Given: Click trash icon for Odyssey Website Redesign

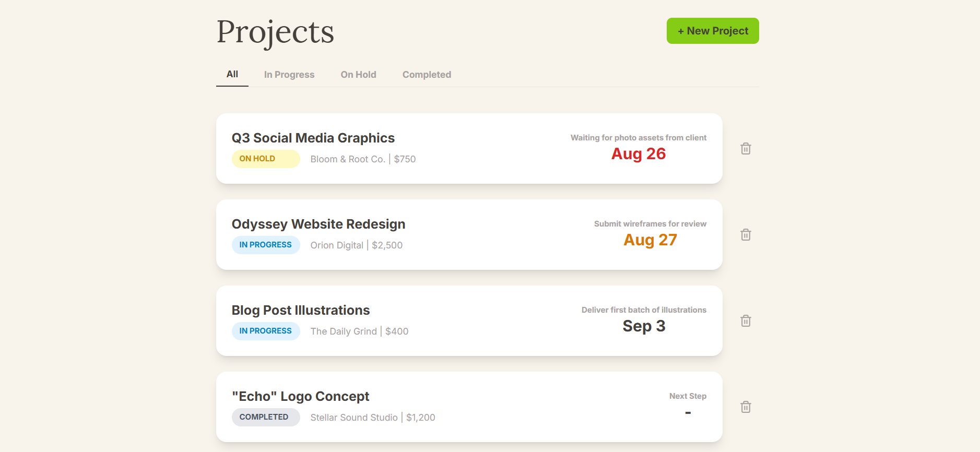Looking at the screenshot, I should pyautogui.click(x=746, y=235).
